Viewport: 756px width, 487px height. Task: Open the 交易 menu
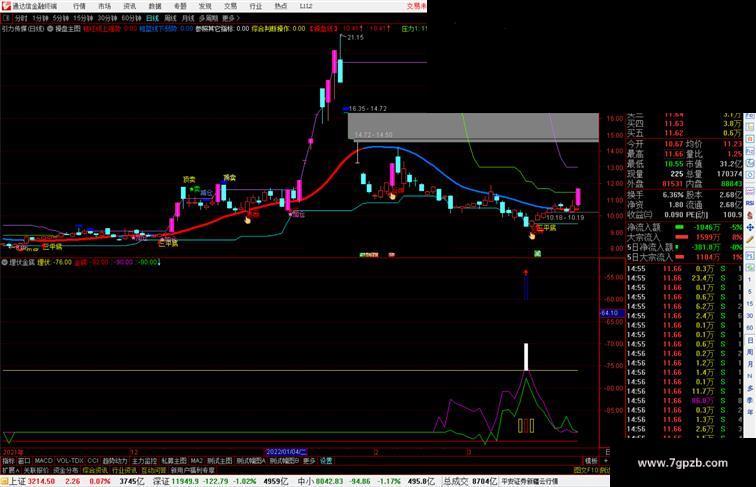[x=230, y=6]
